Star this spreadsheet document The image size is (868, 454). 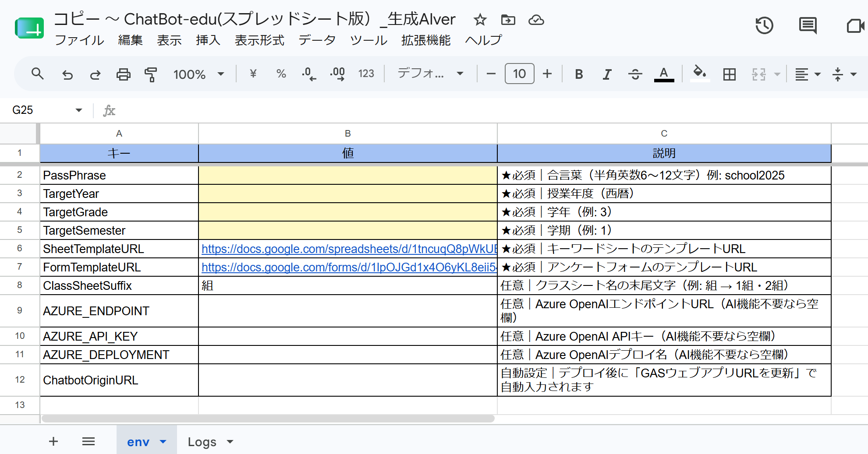coord(480,20)
